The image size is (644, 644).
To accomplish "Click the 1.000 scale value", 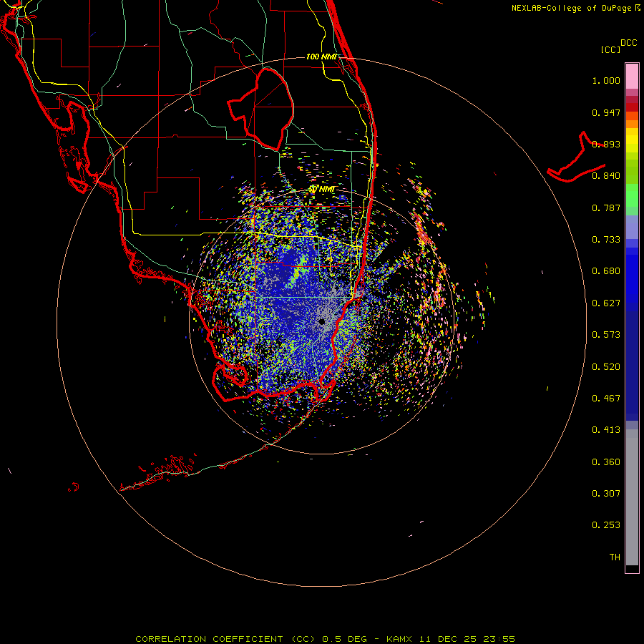I will point(606,80).
